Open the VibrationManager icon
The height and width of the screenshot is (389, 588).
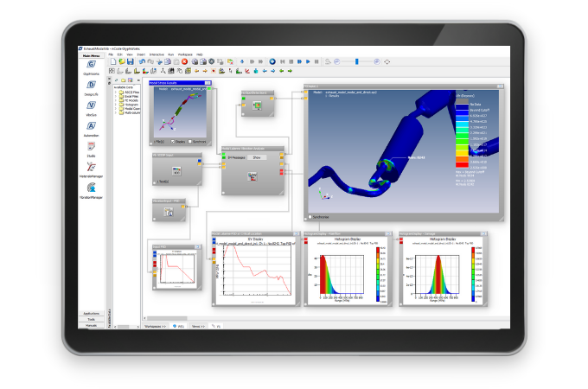coord(91,188)
